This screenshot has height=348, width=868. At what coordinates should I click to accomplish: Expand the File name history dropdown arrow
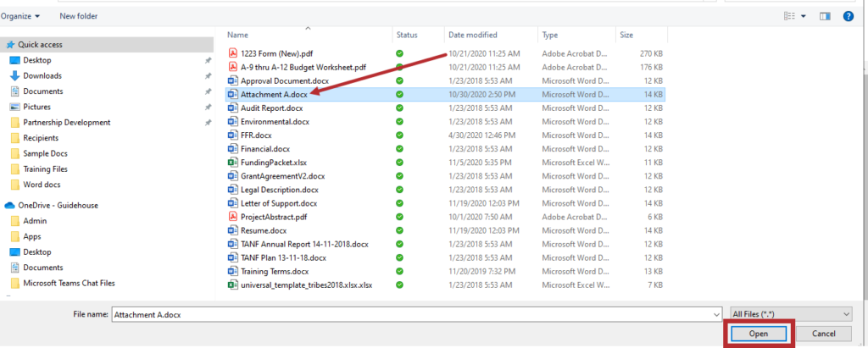(x=717, y=313)
